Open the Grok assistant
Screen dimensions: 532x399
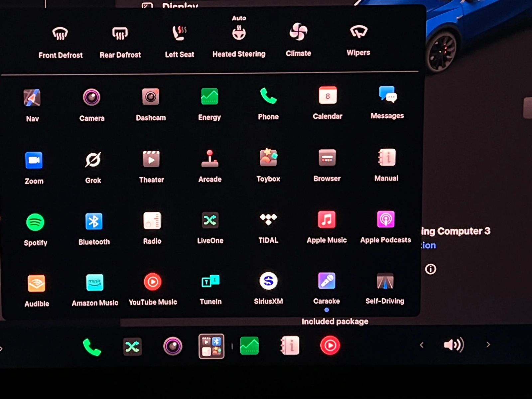pos(93,160)
